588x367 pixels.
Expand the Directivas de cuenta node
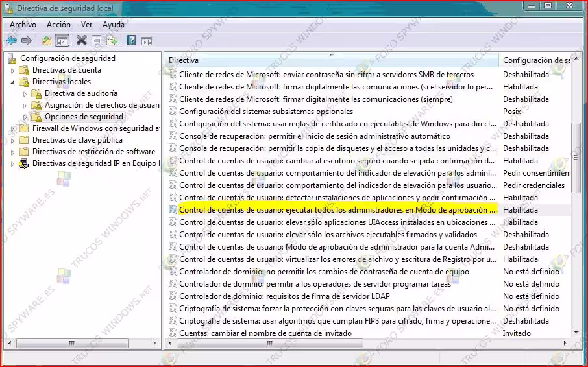pyautogui.click(x=13, y=71)
